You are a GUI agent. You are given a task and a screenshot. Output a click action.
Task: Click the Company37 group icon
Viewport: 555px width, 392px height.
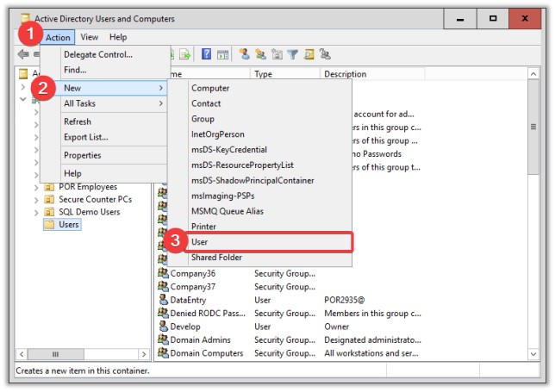(163, 286)
